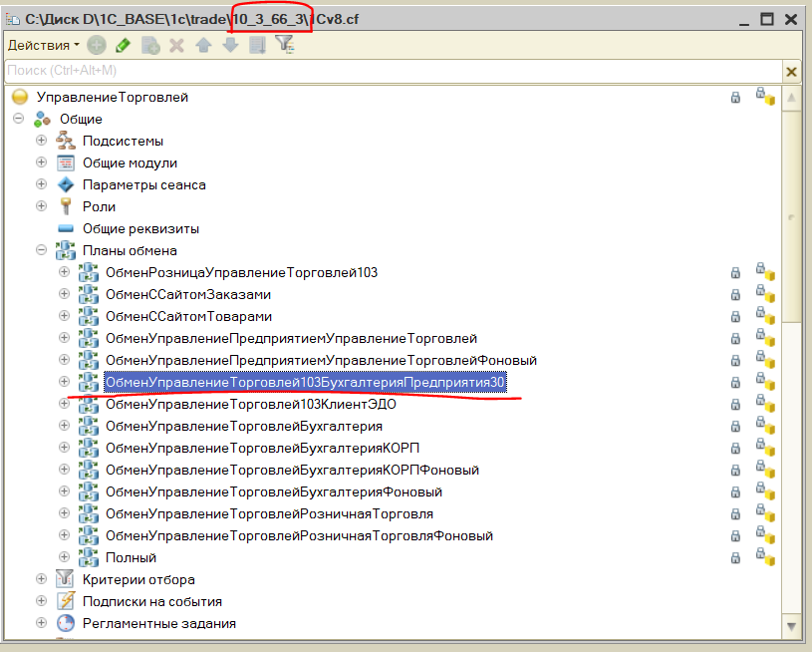Select Общие реквизиты tree item

[x=140, y=228]
